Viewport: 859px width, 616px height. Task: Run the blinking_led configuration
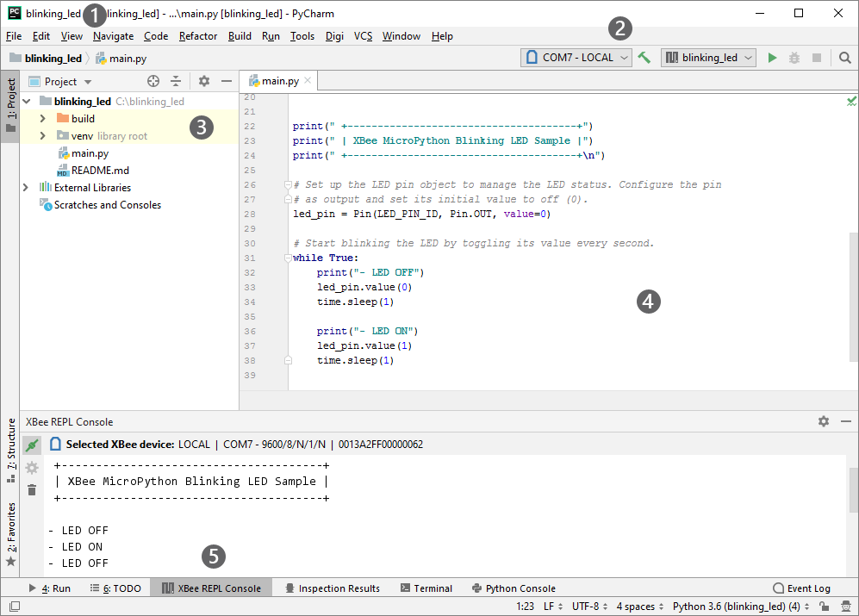coord(772,57)
